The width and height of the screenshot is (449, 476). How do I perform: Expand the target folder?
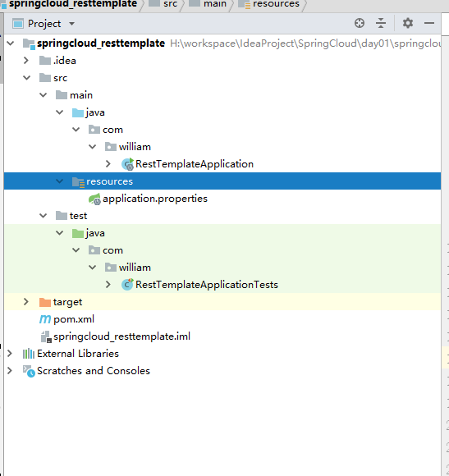[26, 302]
